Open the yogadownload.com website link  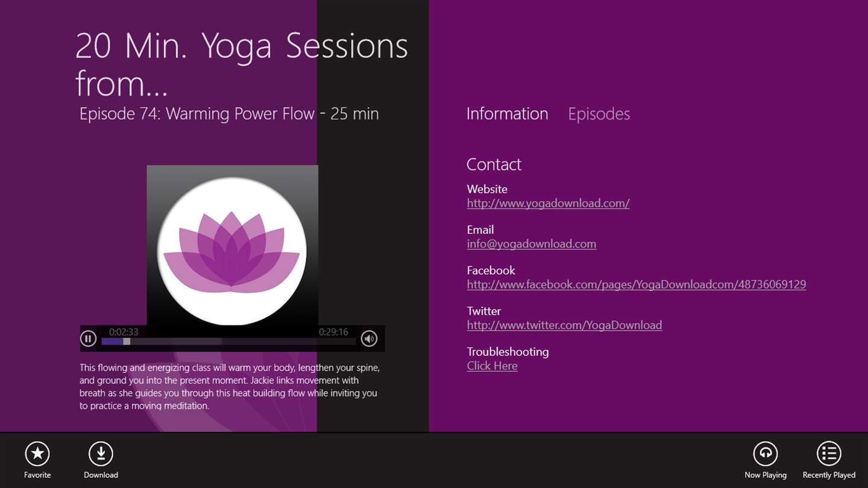tap(548, 203)
